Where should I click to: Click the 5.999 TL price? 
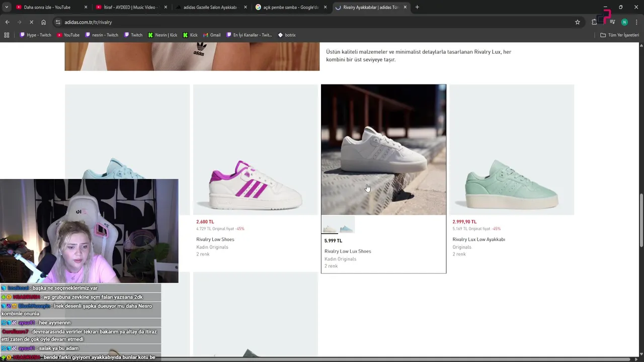coord(333,241)
